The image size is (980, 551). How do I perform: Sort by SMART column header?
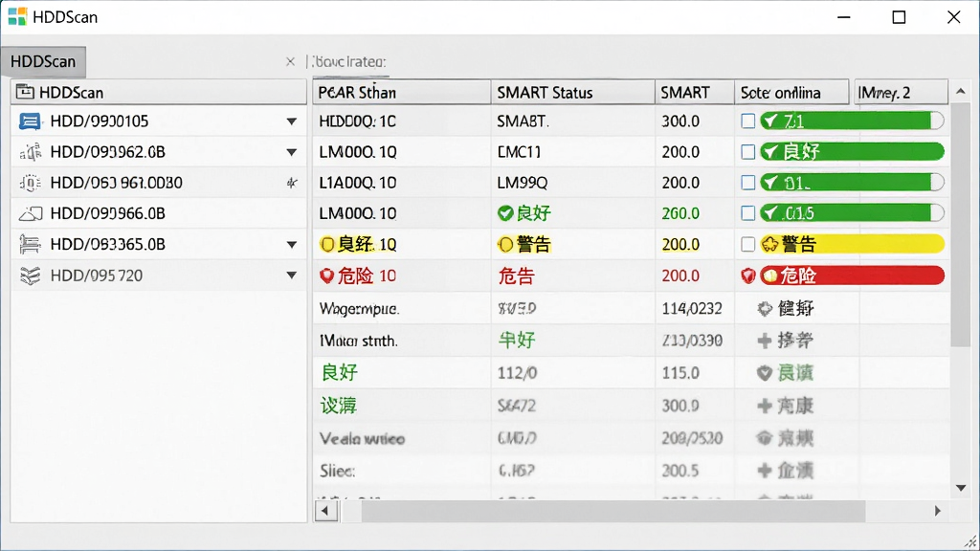click(695, 93)
